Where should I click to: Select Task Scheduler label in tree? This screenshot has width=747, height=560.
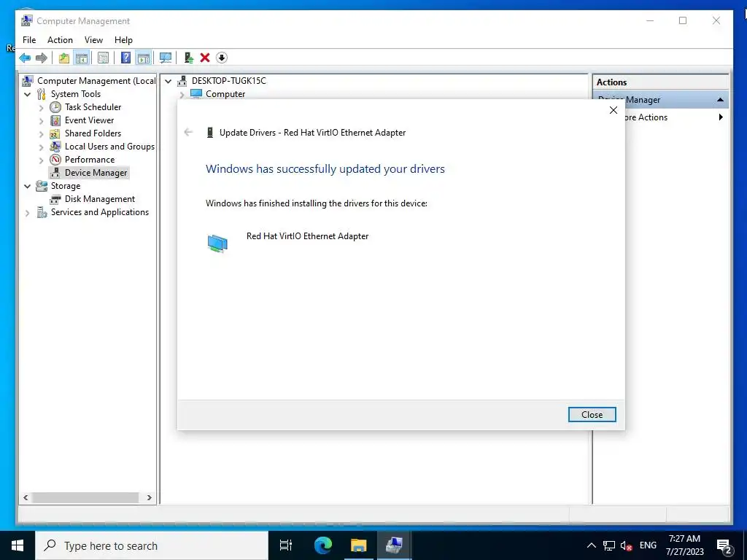(x=93, y=107)
